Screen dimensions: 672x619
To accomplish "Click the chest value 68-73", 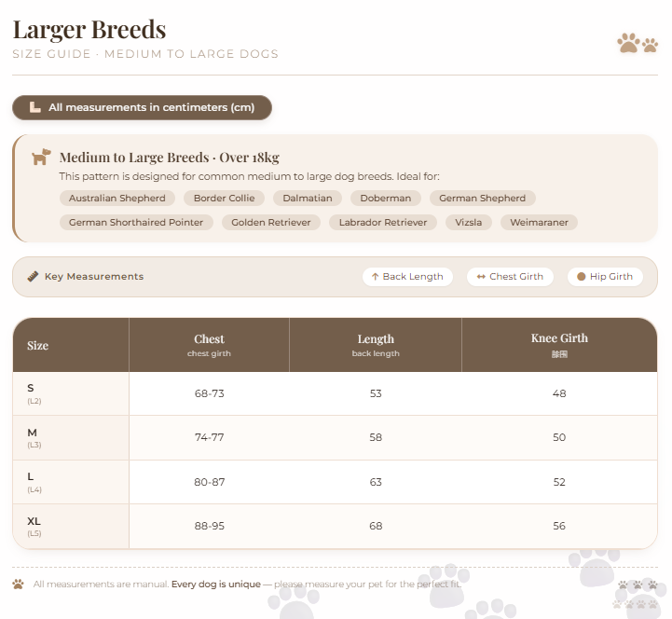I will click(209, 393).
